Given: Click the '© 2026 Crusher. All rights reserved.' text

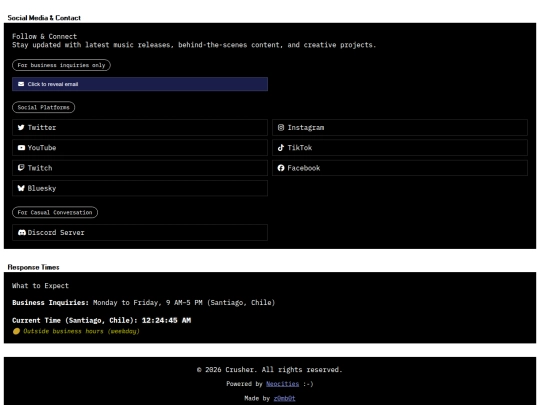Looking at the screenshot, I should 270,370.
